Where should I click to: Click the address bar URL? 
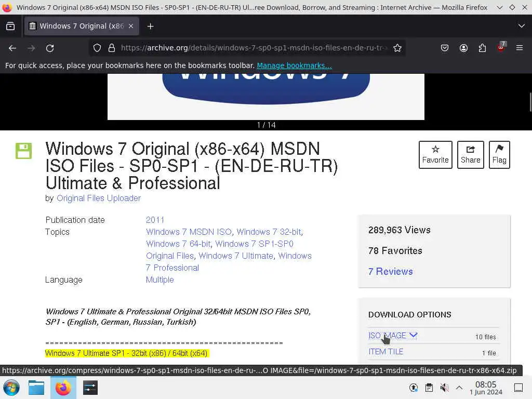tap(253, 48)
